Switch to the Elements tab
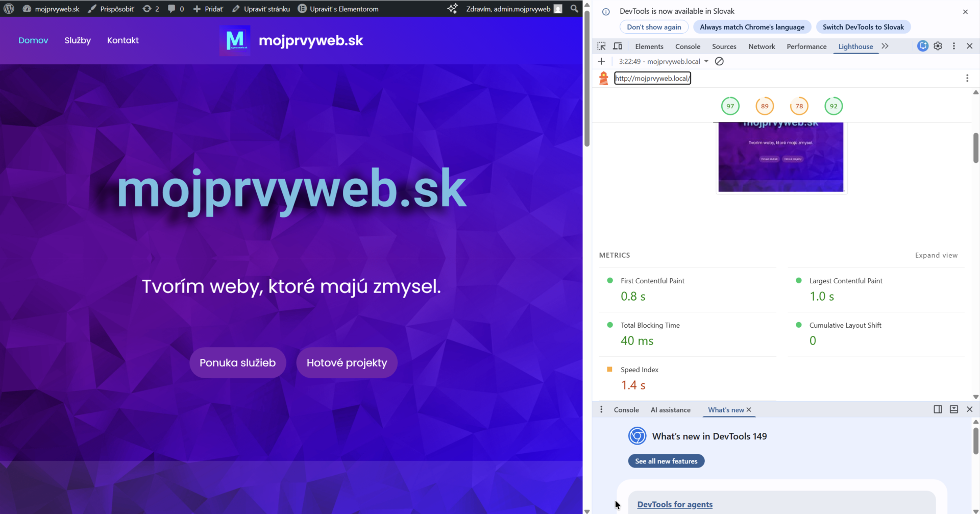This screenshot has width=980, height=514. tap(649, 46)
